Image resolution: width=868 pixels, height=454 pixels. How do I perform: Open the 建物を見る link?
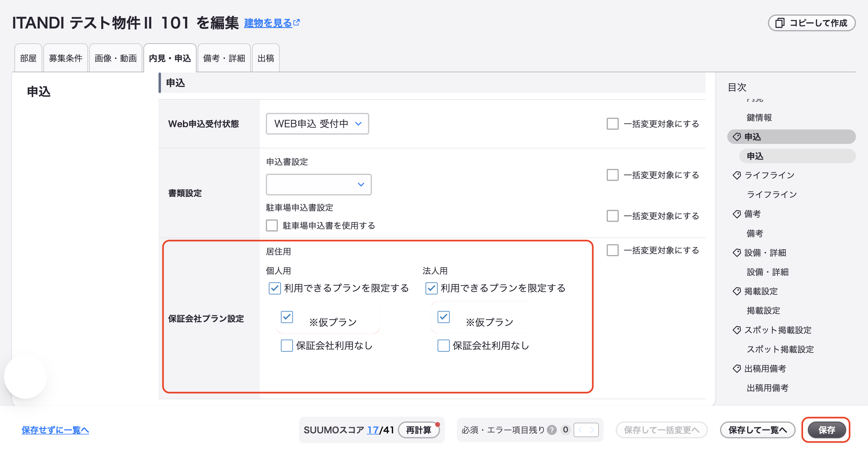click(x=268, y=23)
